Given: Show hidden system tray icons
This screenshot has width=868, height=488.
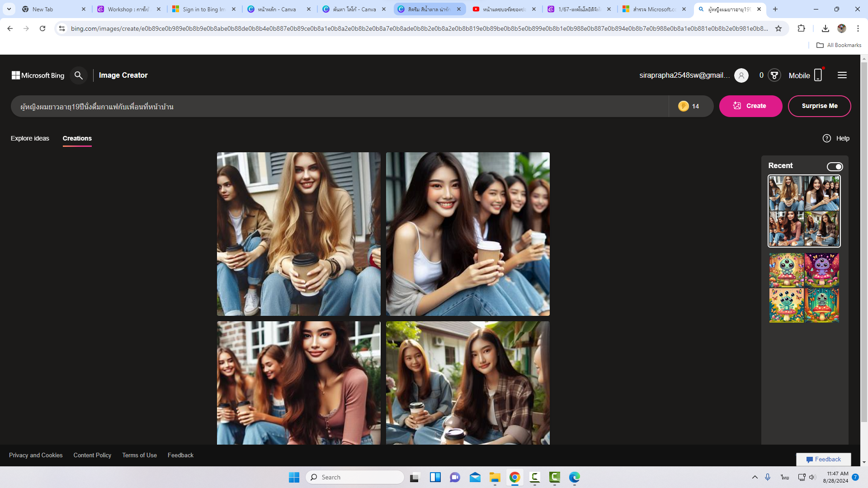Looking at the screenshot, I should 755,477.
